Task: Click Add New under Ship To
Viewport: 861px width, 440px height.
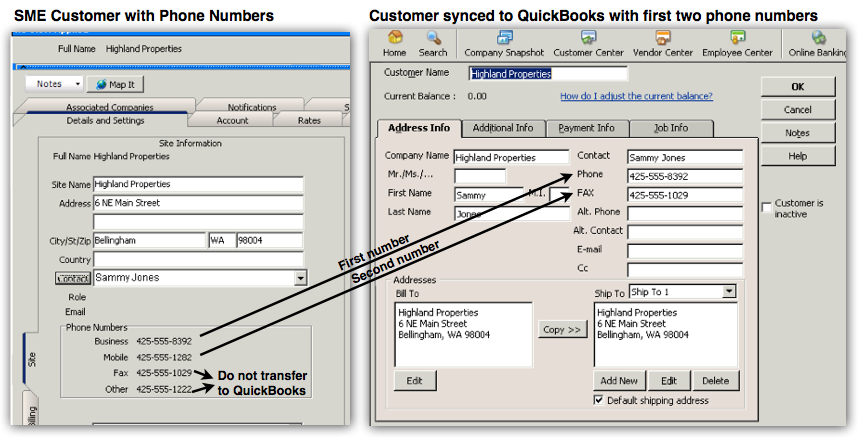Action: [619, 381]
